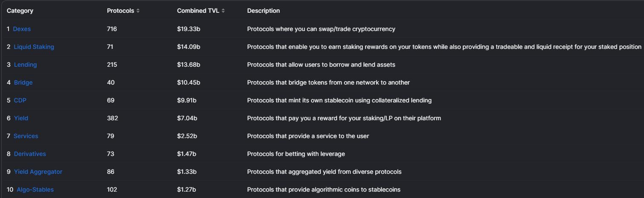Open the Yield category link
644x198 pixels.
click(x=21, y=118)
